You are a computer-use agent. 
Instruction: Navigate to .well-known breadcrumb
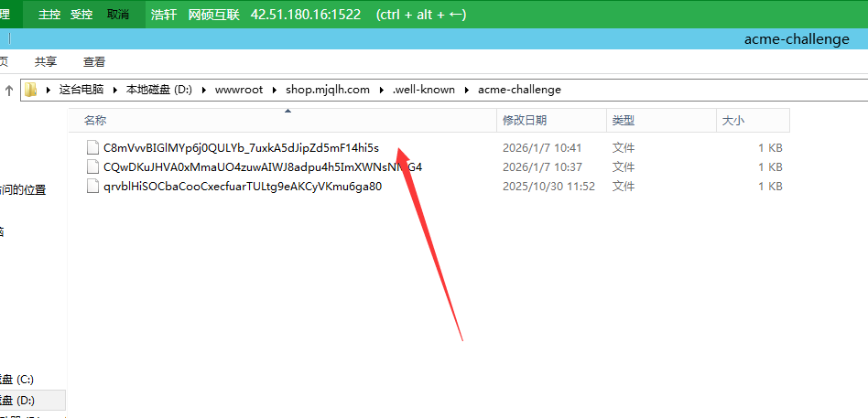(424, 90)
